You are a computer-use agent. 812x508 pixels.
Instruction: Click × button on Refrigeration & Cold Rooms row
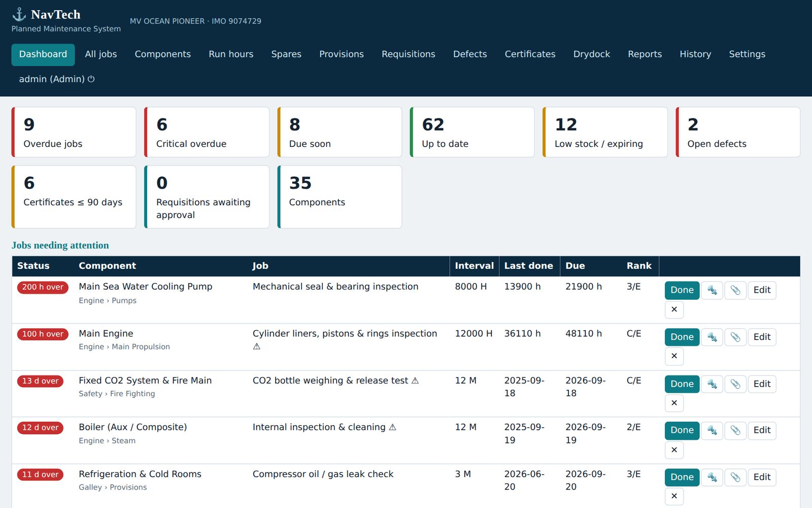674,496
